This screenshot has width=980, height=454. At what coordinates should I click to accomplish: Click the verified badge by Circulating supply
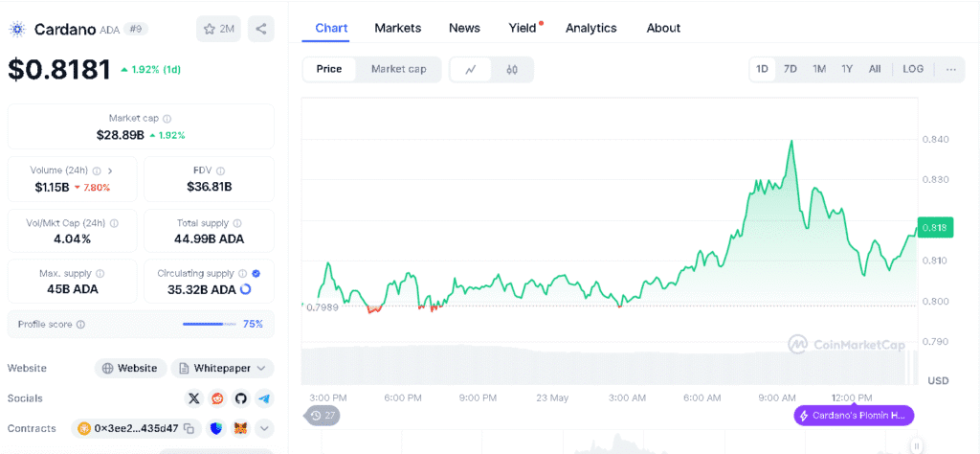click(x=256, y=273)
